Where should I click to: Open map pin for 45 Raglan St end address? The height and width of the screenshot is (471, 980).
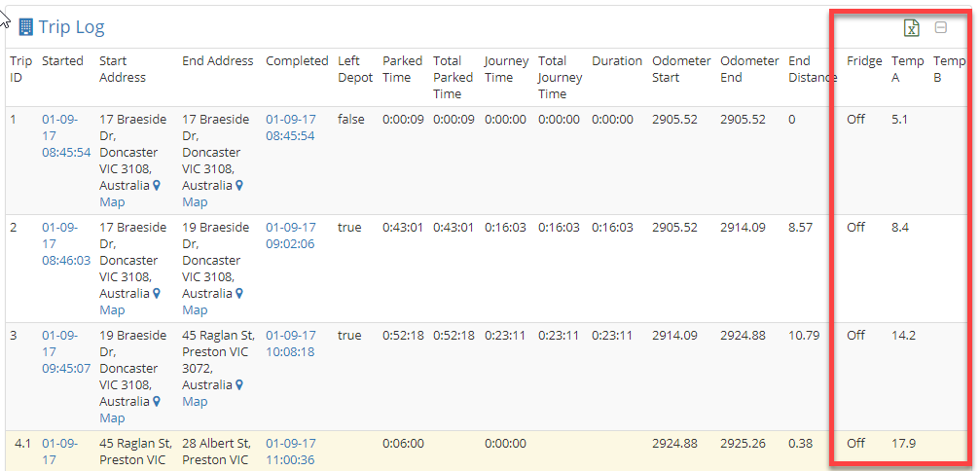coord(238,384)
